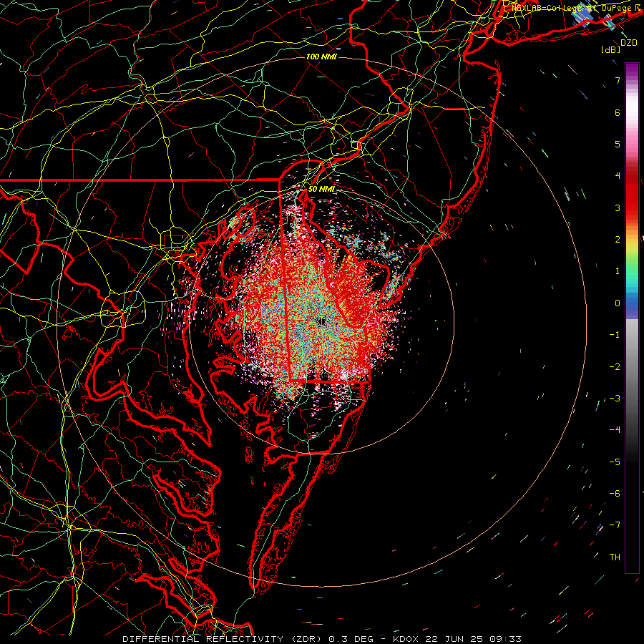Image resolution: width=644 pixels, height=644 pixels.
Task: Click the "22 JUN 25" date in caption
Action: 454,639
